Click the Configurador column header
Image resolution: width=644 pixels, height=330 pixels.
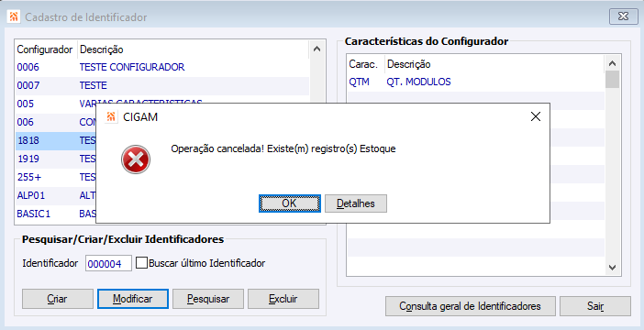coord(45,49)
